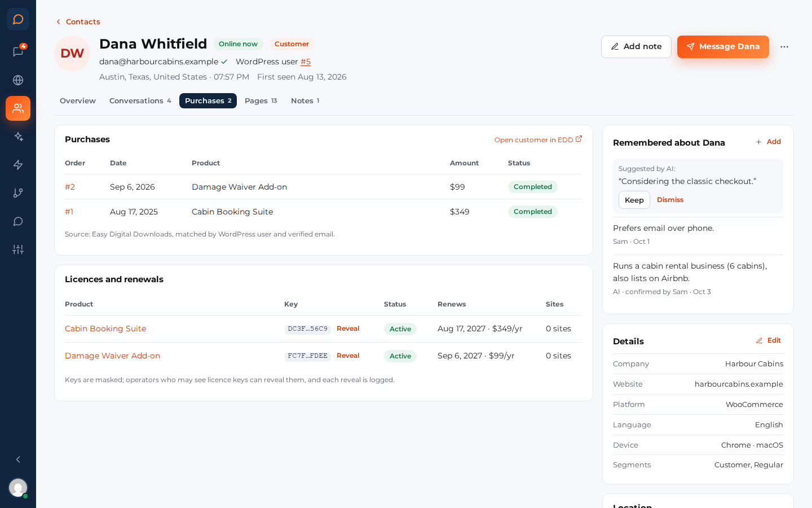The image size is (812, 508).
Task: Open order #2 link
Action: coord(70,187)
